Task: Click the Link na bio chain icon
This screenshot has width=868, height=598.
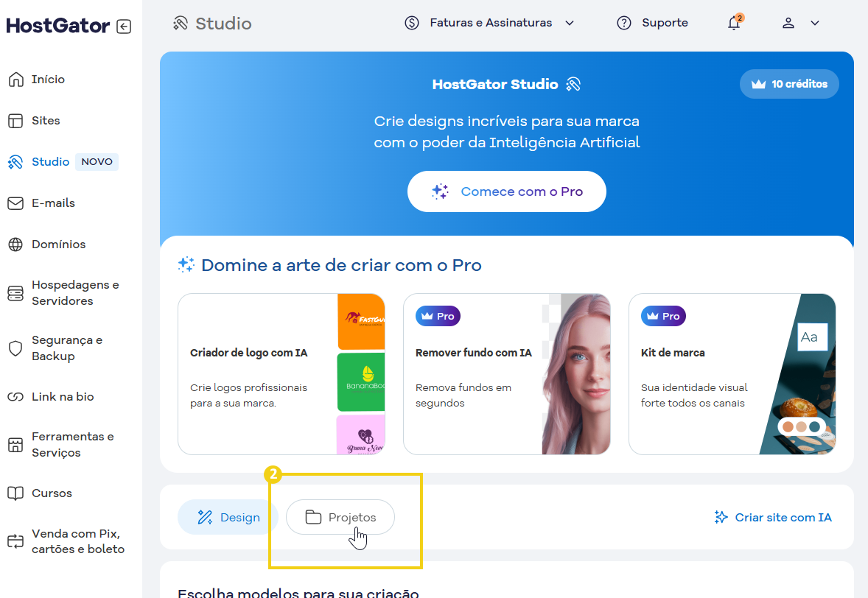Action: [15, 397]
